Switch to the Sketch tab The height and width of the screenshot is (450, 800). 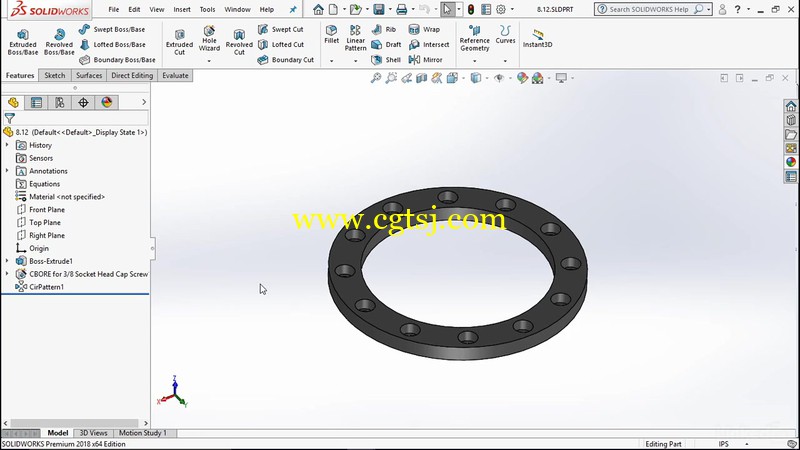click(x=55, y=76)
